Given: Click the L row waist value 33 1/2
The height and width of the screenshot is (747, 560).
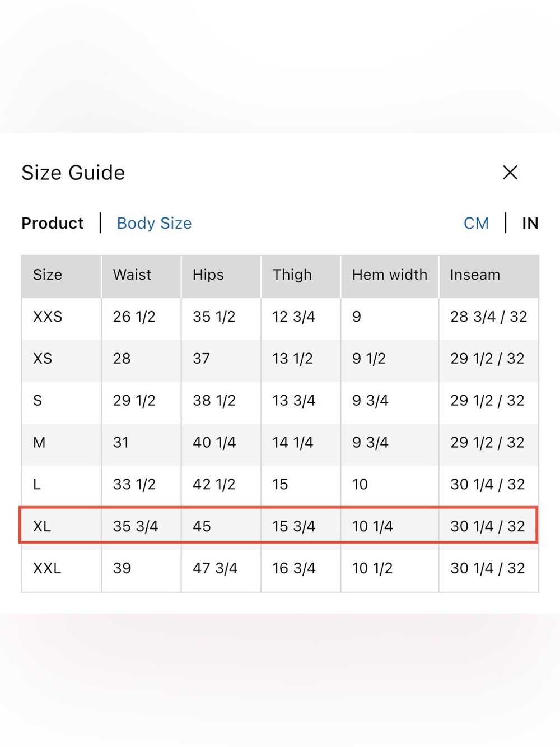Looking at the screenshot, I should click(134, 484).
